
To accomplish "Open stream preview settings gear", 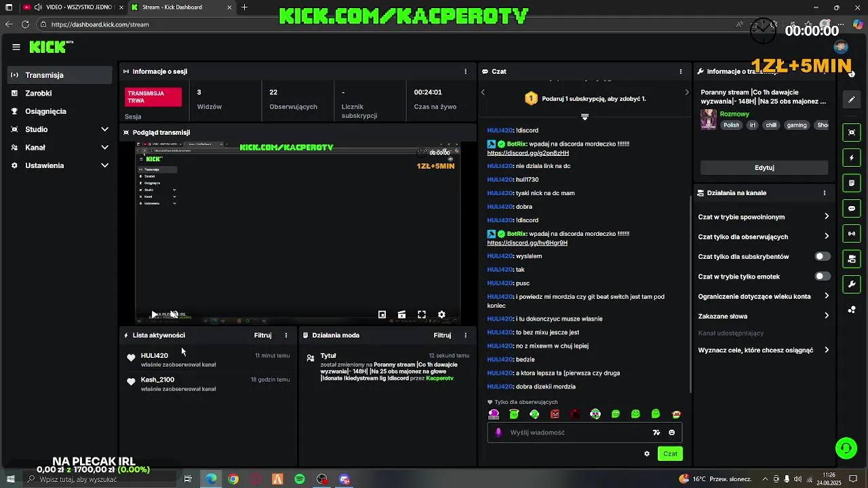I will [441, 314].
